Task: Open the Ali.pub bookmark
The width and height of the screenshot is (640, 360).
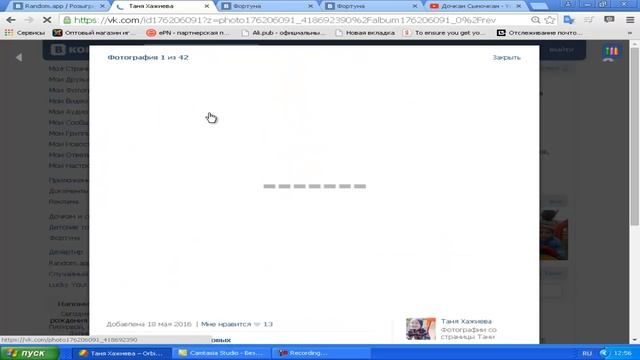Action: [x=283, y=33]
